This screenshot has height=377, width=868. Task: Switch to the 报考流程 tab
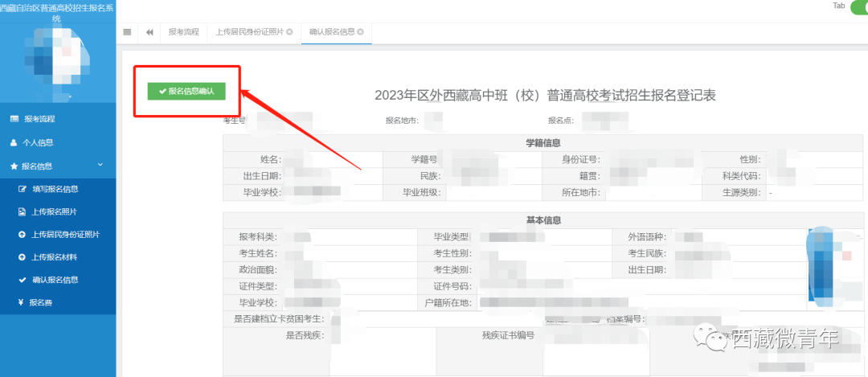(x=183, y=32)
